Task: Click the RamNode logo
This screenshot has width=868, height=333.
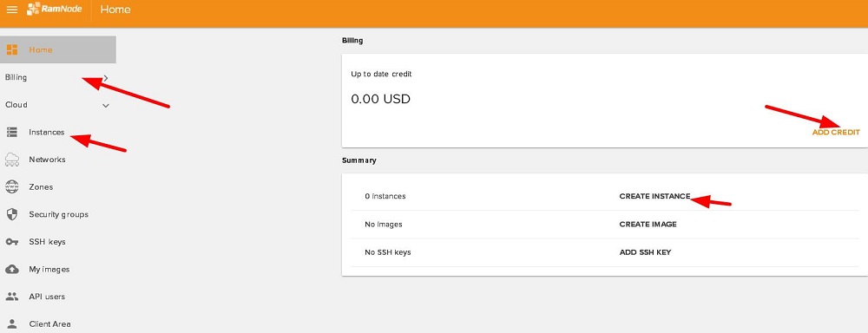Action: coord(54,10)
